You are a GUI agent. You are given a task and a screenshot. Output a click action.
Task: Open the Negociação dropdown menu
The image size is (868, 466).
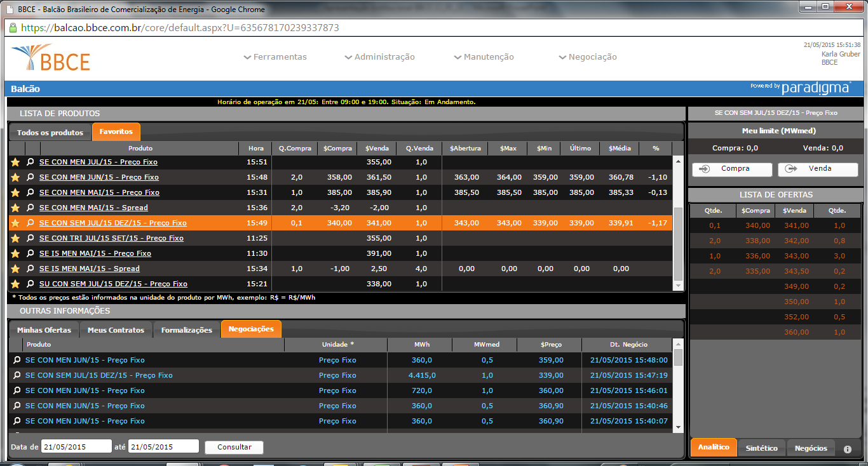point(588,57)
